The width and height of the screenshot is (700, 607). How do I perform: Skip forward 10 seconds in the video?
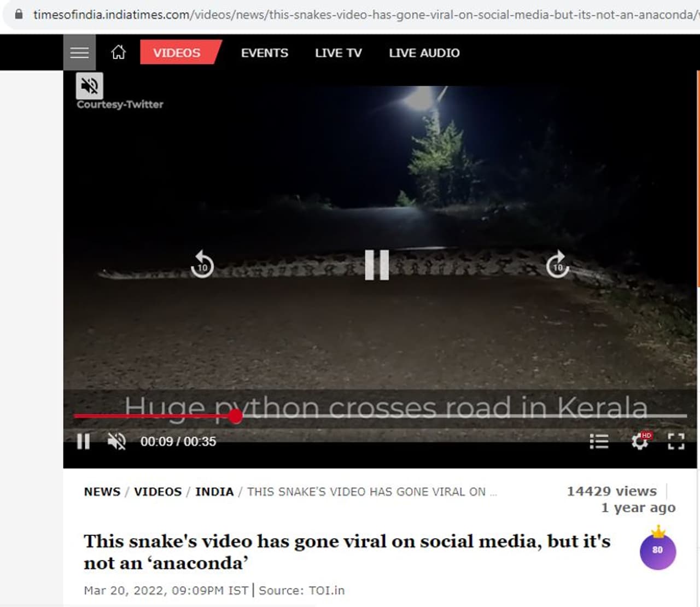tap(557, 265)
